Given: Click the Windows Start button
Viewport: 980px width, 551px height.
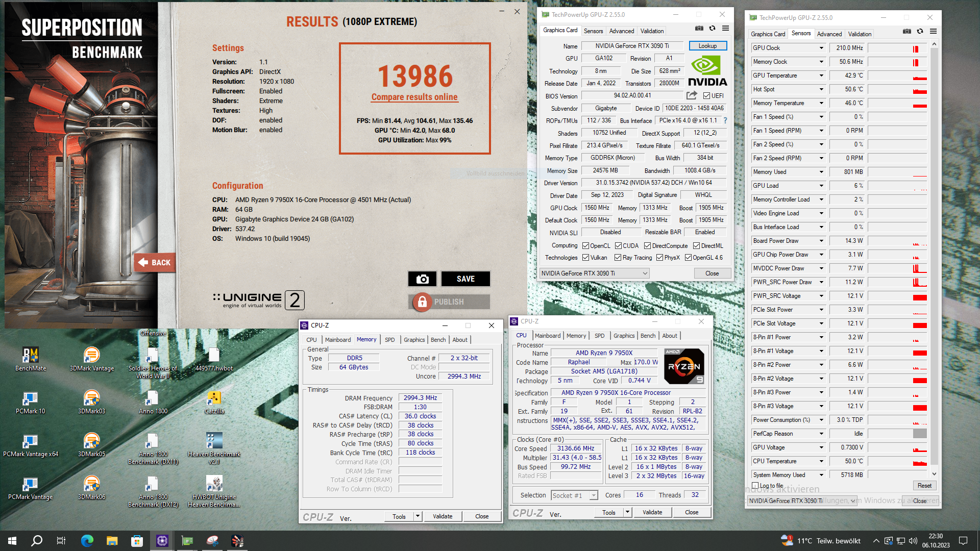Looking at the screenshot, I should pos(12,541).
